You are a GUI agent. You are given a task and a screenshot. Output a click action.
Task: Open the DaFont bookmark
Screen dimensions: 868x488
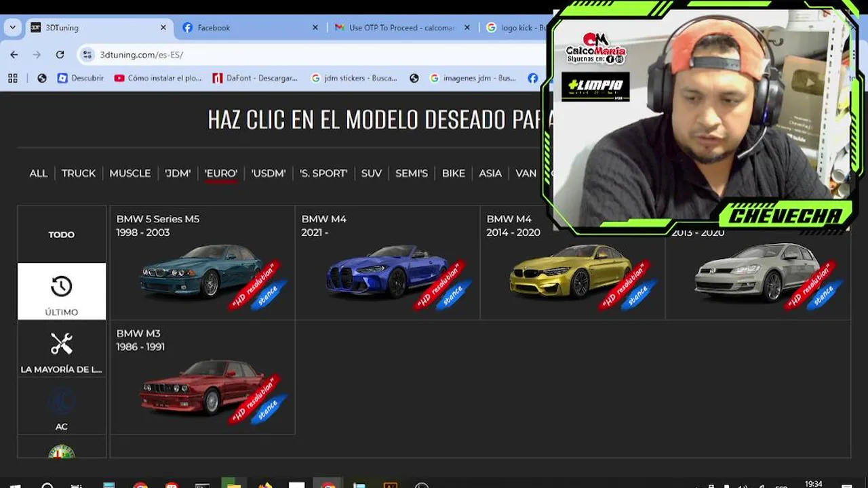click(x=255, y=78)
